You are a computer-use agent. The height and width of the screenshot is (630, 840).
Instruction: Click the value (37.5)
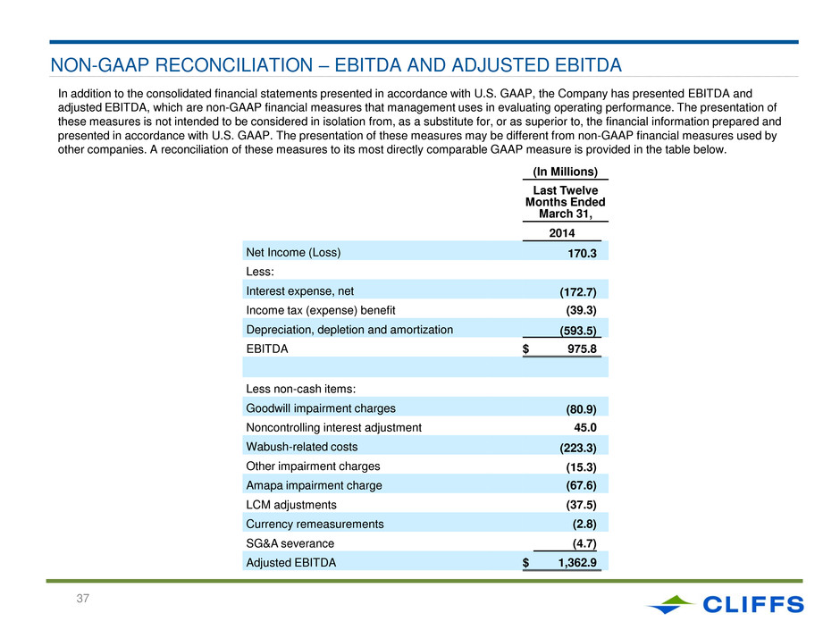(581, 505)
